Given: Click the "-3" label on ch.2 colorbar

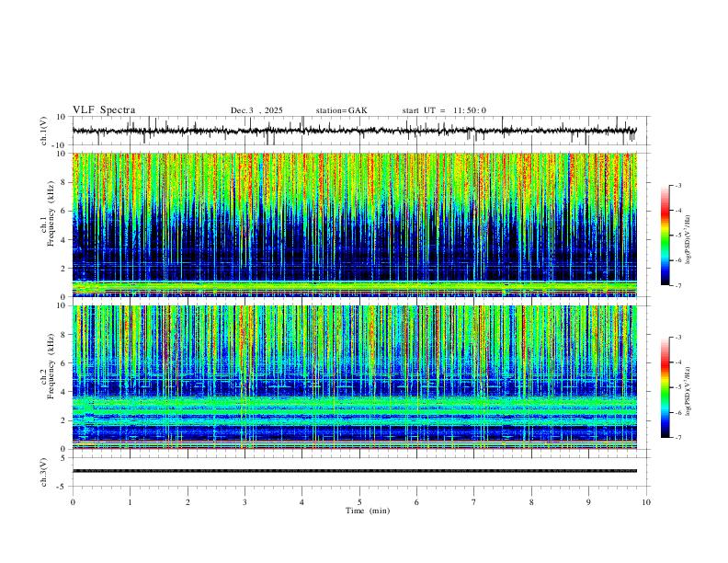Looking at the screenshot, I should pos(677,338).
